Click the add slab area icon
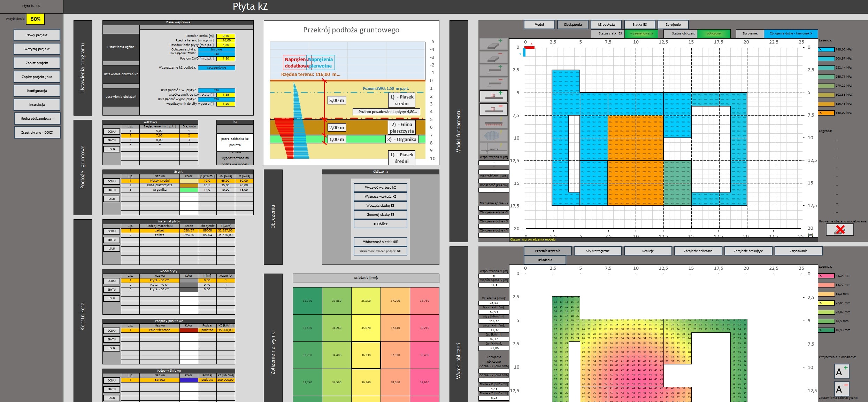Screen dimensions: 868x402 (494, 45)
